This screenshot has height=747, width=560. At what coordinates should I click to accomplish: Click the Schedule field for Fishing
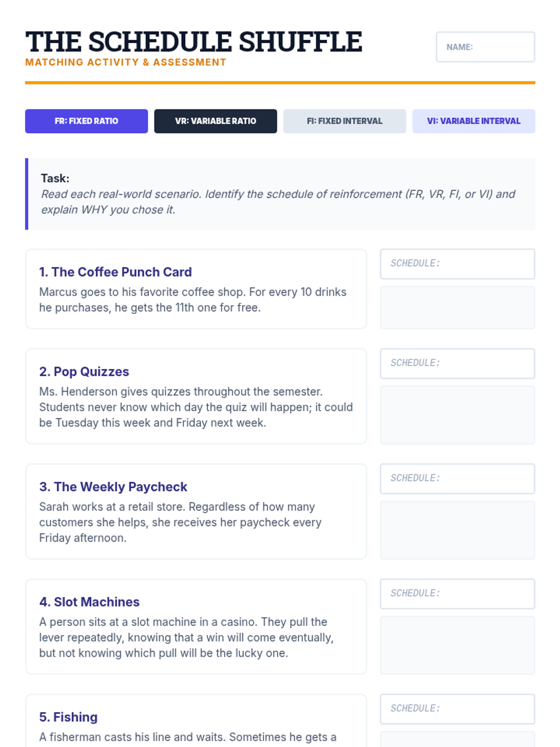[x=457, y=709]
